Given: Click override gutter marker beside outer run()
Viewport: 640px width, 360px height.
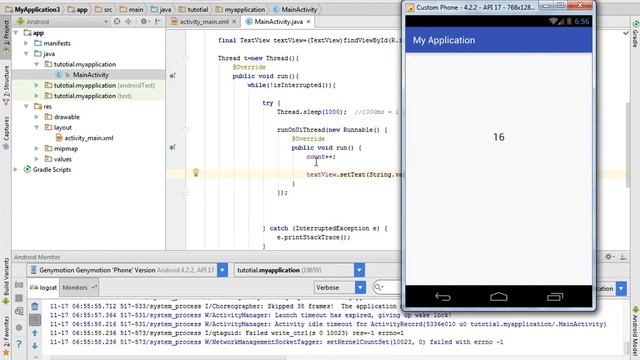Looking at the screenshot, I should tap(173, 76).
